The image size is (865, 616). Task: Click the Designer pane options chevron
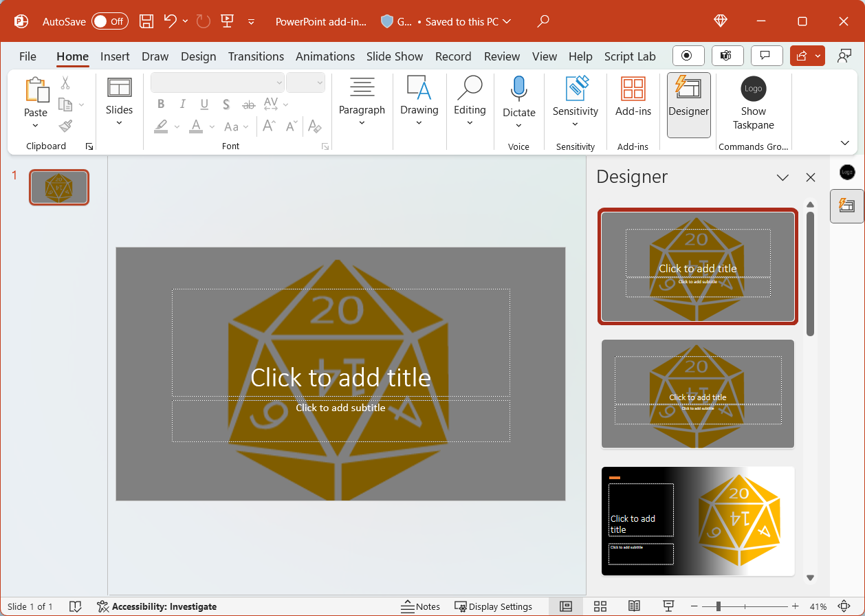coord(782,177)
